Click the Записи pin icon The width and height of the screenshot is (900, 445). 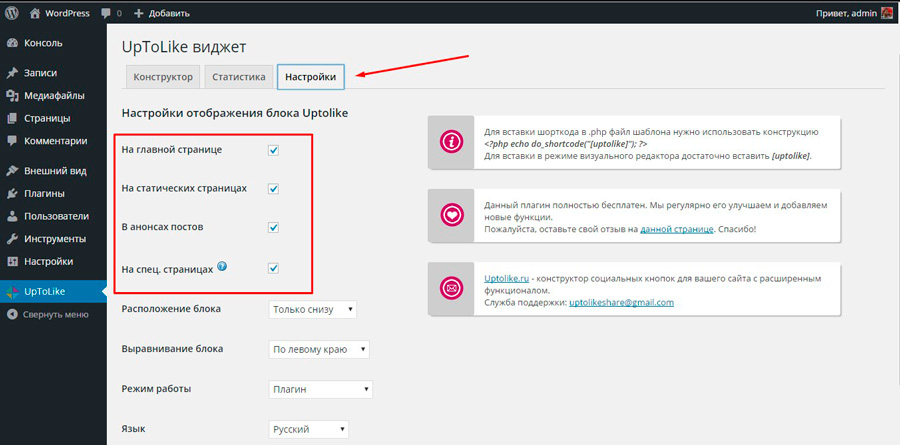coord(13,73)
